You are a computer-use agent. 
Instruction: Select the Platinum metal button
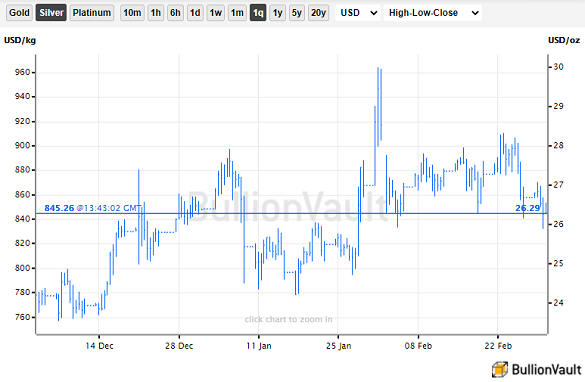[92, 13]
